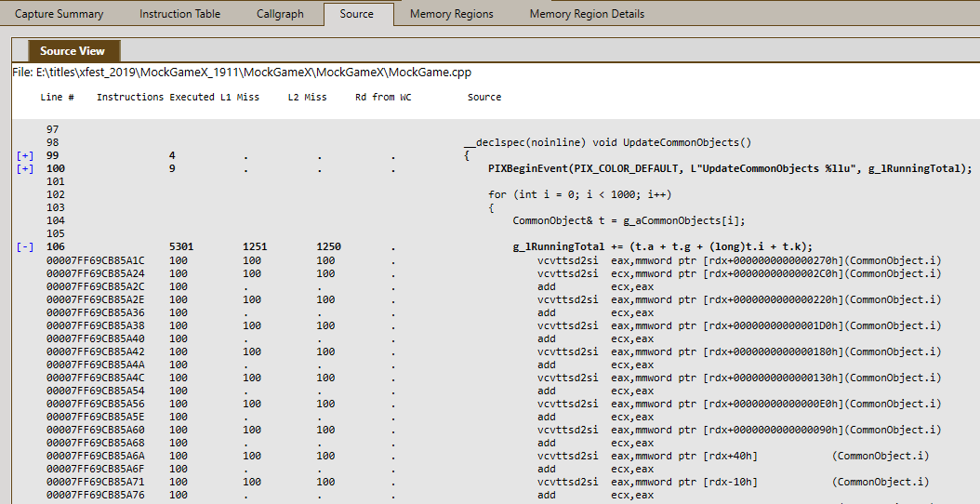
Task: Click address 00007FF69CB85A6A
Action: point(95,456)
